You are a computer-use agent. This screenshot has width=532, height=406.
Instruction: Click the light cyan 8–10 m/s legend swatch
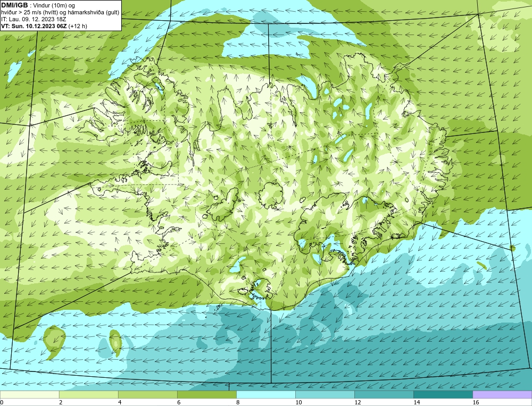(x=266, y=394)
